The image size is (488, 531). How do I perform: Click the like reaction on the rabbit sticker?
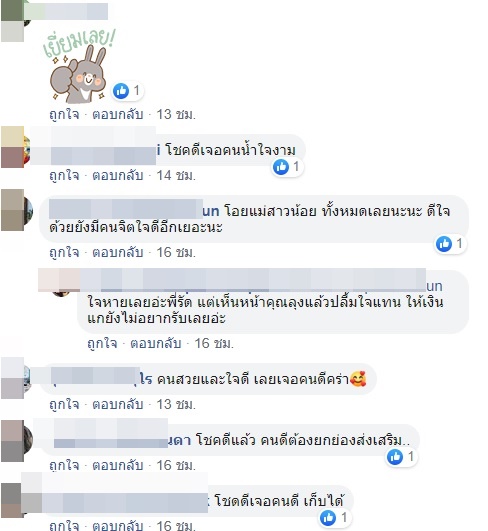[121, 91]
